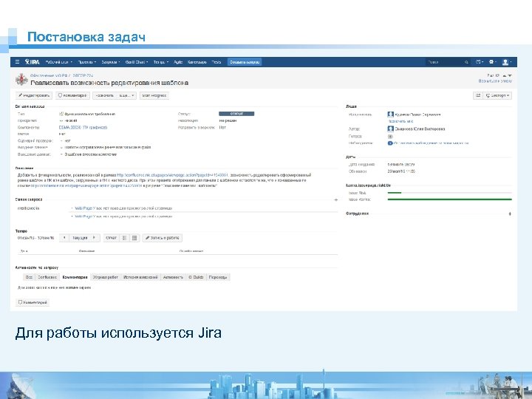
Task: Click the assignee avatar in Исполнитель row
Action: pyautogui.click(x=391, y=115)
